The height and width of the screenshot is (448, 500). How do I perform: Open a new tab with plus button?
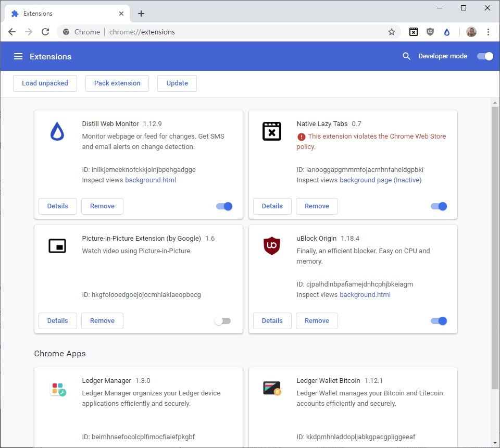coord(141,14)
